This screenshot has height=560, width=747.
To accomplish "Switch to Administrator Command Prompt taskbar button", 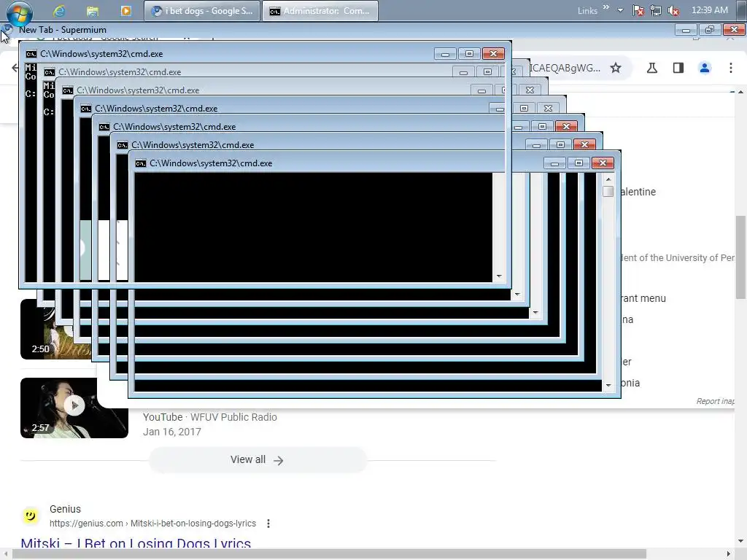I will tap(320, 10).
